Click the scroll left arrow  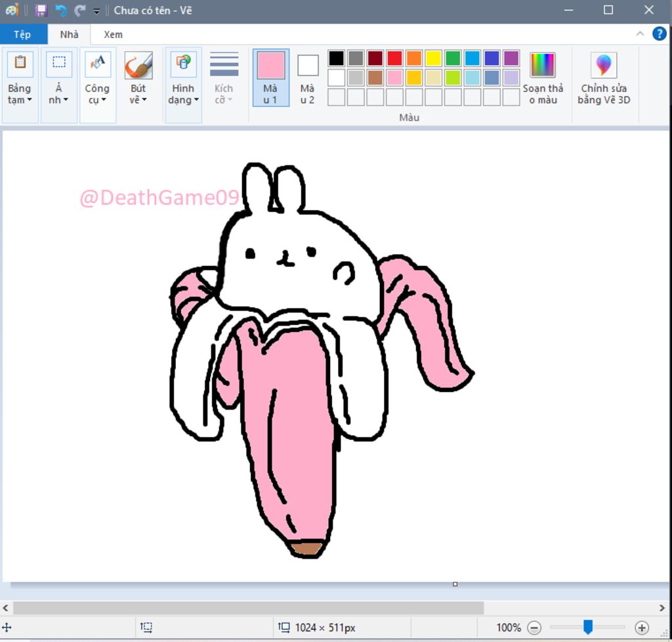tap(5, 608)
